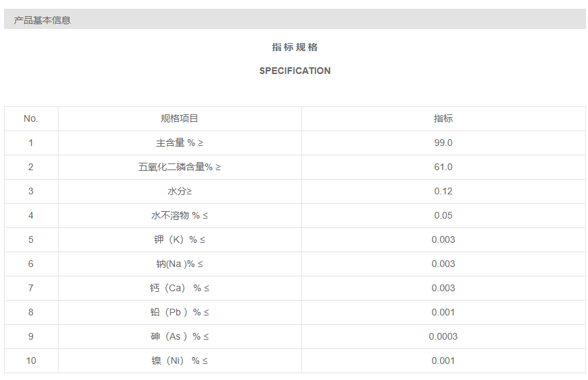The height and width of the screenshot is (380, 588).
Task: Select the SPECIFICATION heading
Action: tap(295, 71)
